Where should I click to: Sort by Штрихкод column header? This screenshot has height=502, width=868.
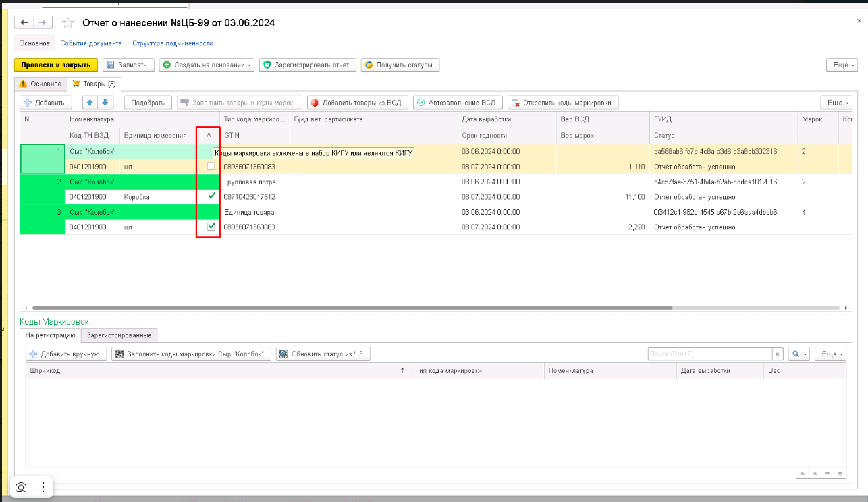click(218, 370)
